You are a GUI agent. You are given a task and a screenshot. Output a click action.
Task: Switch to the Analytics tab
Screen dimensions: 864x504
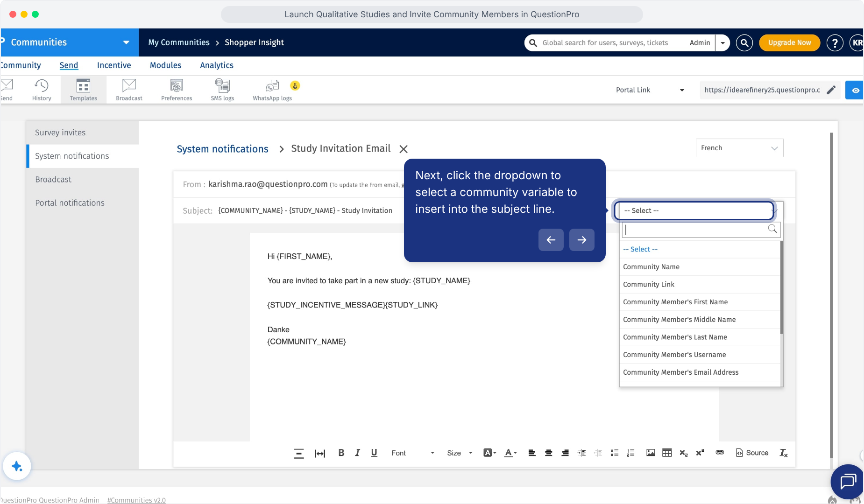click(217, 65)
